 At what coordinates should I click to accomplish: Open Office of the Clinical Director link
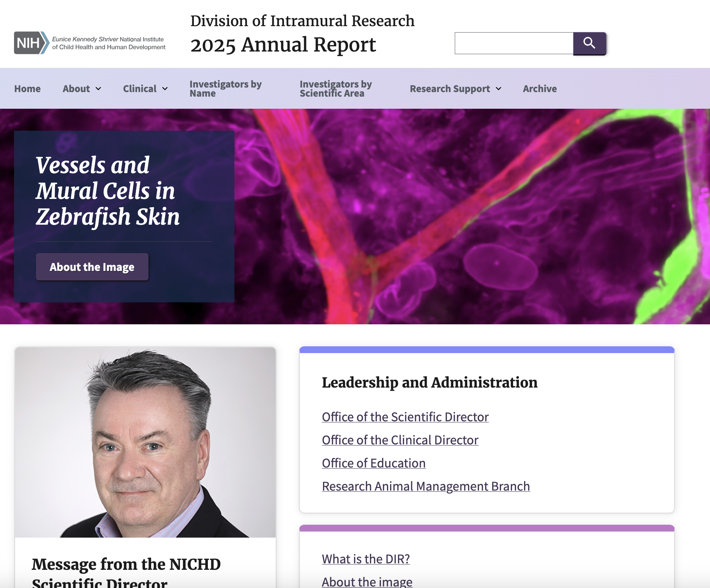point(400,440)
